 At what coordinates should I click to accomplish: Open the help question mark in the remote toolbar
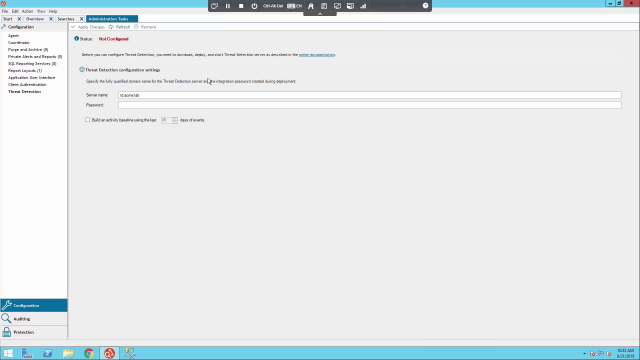pos(425,6)
